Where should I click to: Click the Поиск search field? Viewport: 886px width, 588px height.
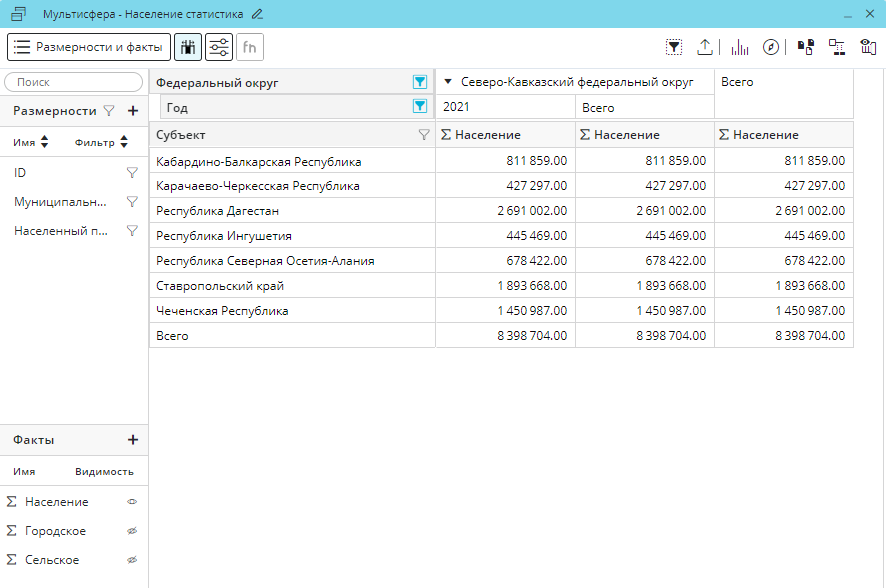pos(74,82)
